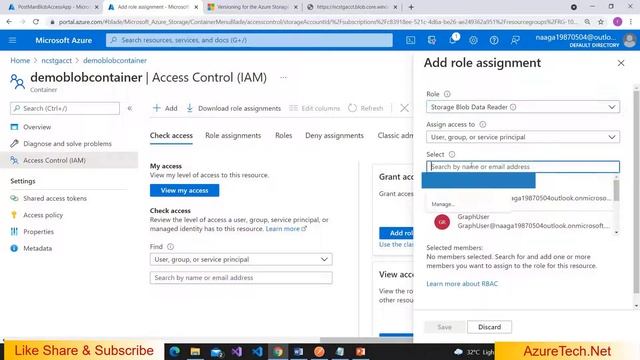The image size is (640, 360).
Task: Click Edit columns command
Action: 314,108
